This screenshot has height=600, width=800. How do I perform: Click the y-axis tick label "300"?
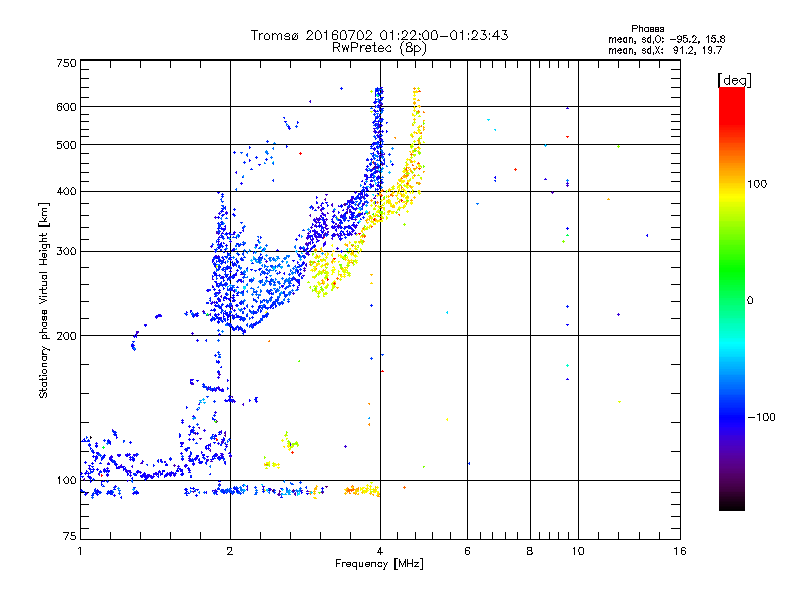click(66, 252)
